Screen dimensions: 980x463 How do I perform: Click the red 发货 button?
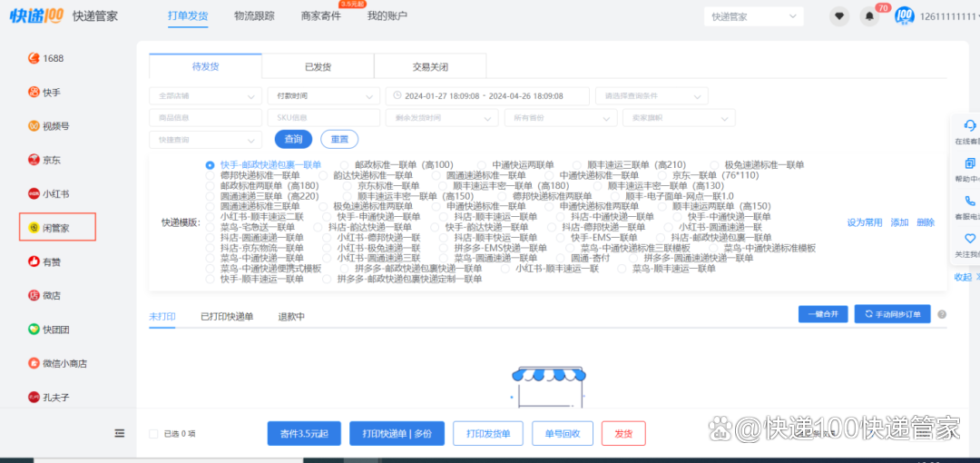click(x=623, y=434)
